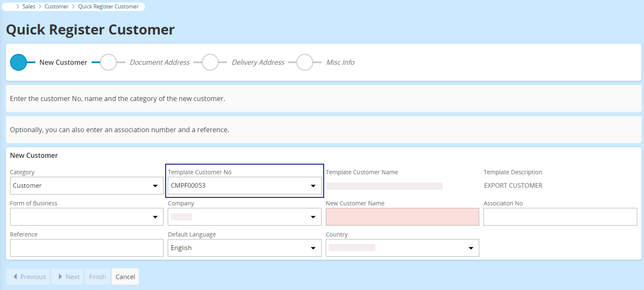Click the Document Address step circle
The image size is (644, 290).
pos(108,62)
